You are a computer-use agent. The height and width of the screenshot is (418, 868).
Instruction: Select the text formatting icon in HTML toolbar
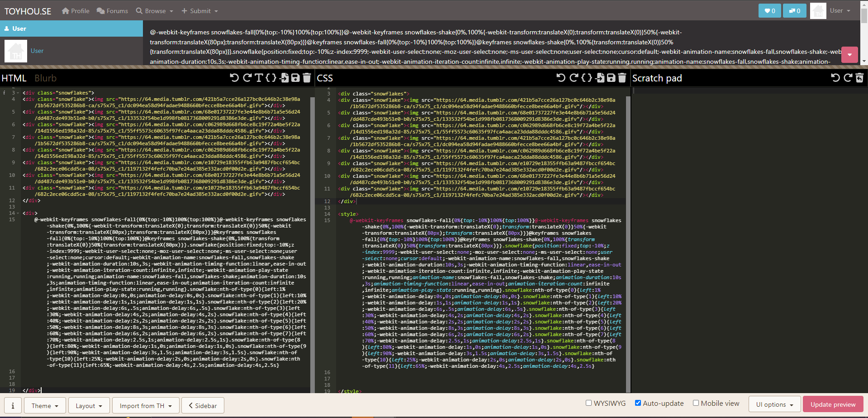click(259, 78)
